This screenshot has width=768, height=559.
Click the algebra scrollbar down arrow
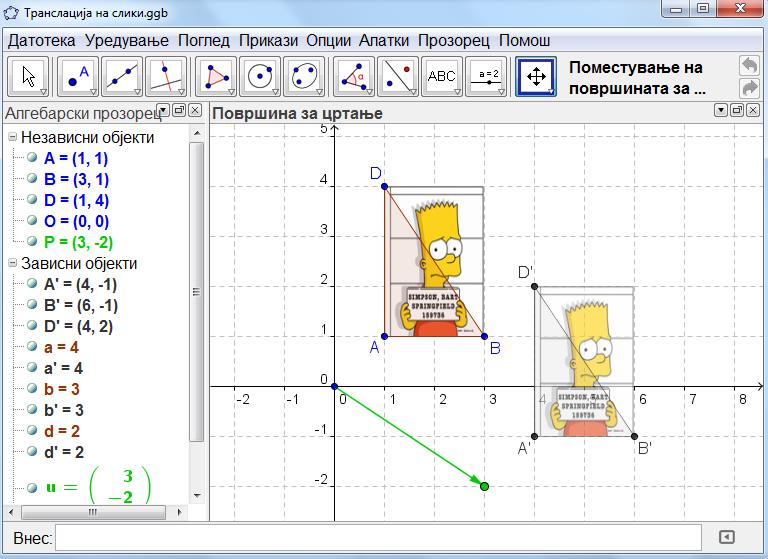[197, 495]
